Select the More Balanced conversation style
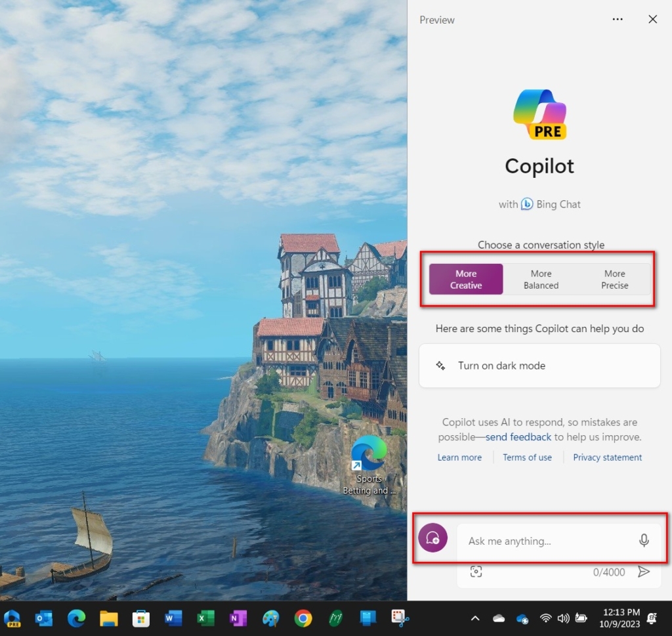 click(541, 279)
